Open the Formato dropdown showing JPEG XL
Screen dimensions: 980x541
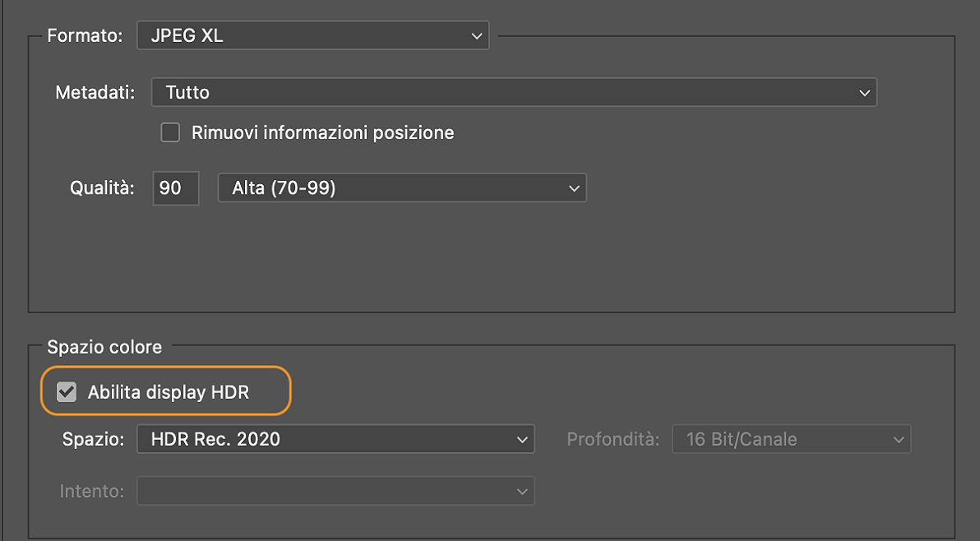pyautogui.click(x=312, y=35)
